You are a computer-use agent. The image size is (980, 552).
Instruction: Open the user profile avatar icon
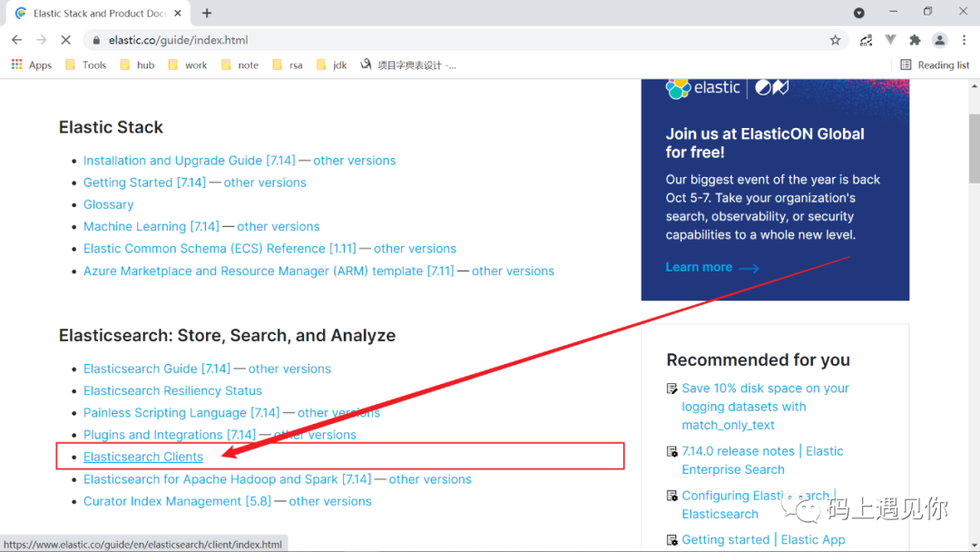[x=939, y=40]
